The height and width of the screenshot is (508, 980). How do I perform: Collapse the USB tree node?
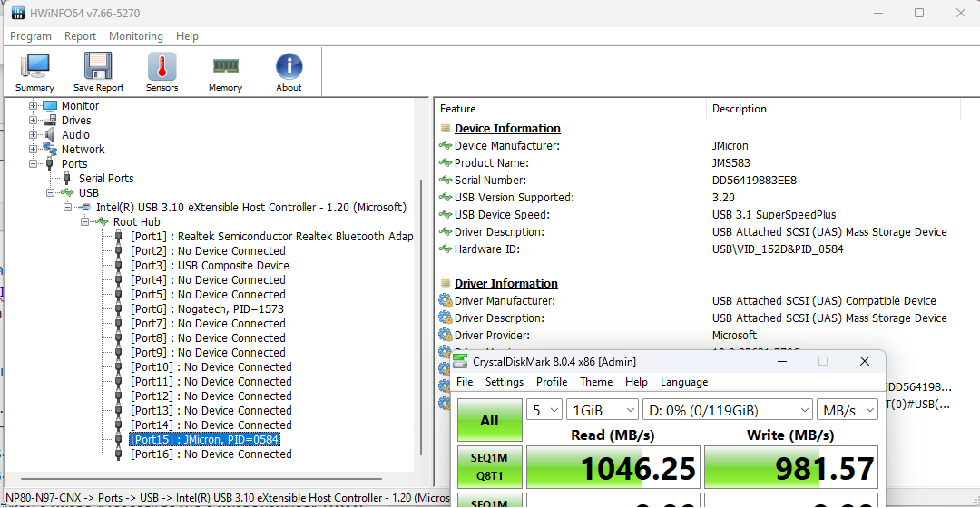pyautogui.click(x=50, y=192)
